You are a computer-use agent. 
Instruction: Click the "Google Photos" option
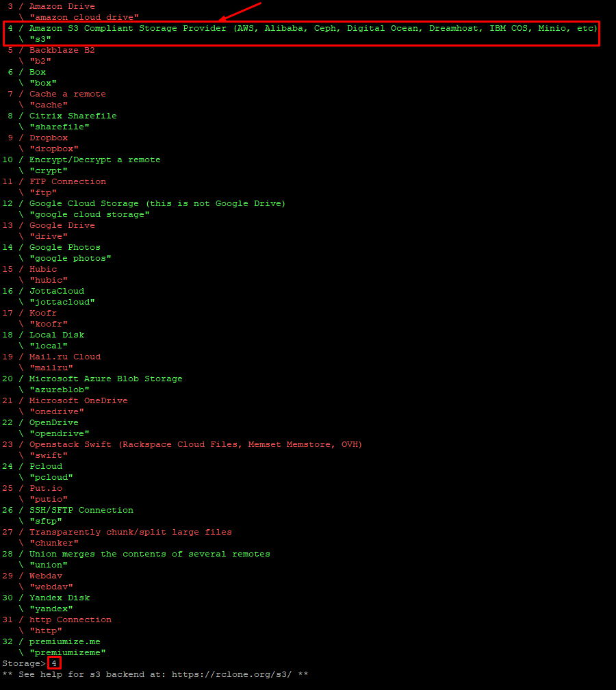(64, 247)
